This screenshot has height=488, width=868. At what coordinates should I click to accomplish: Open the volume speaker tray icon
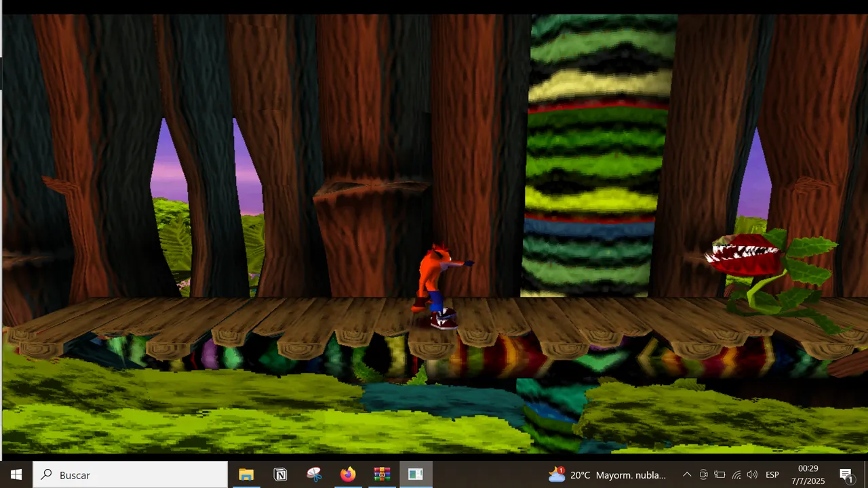(752, 474)
